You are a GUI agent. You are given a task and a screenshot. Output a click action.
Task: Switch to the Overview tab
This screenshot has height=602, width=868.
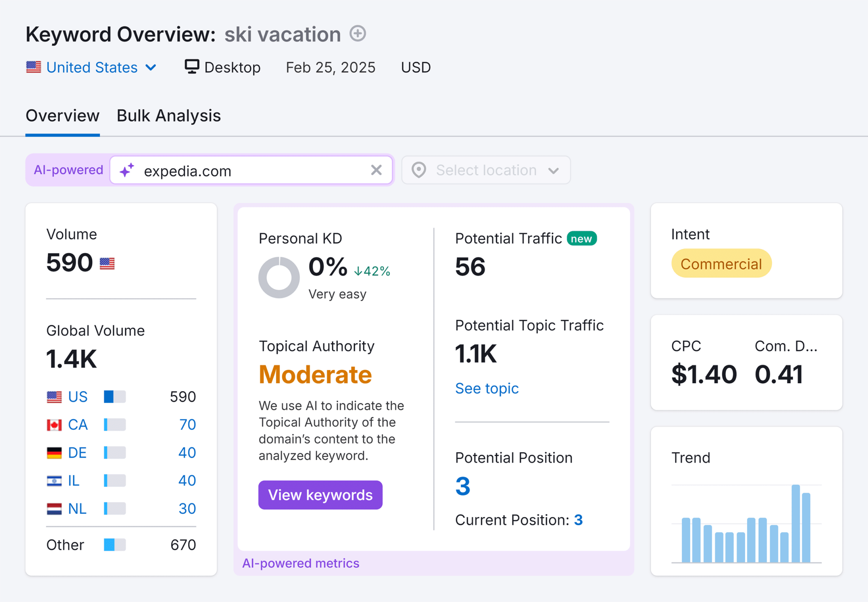click(62, 115)
